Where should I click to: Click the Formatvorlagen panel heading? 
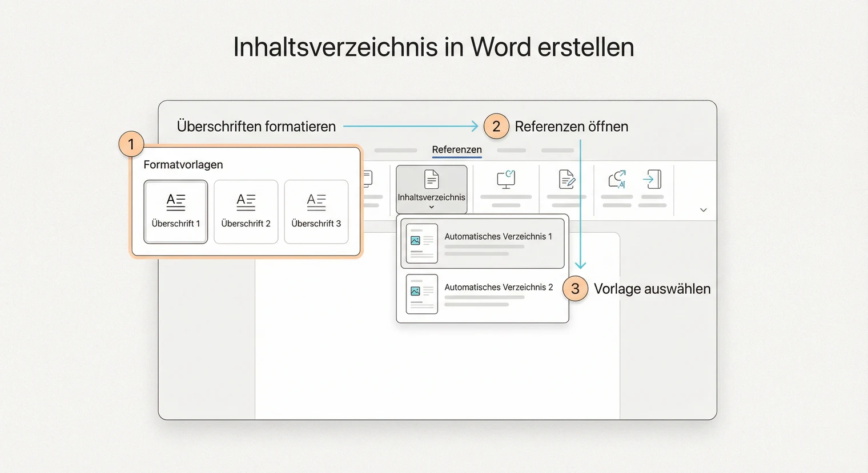183,164
